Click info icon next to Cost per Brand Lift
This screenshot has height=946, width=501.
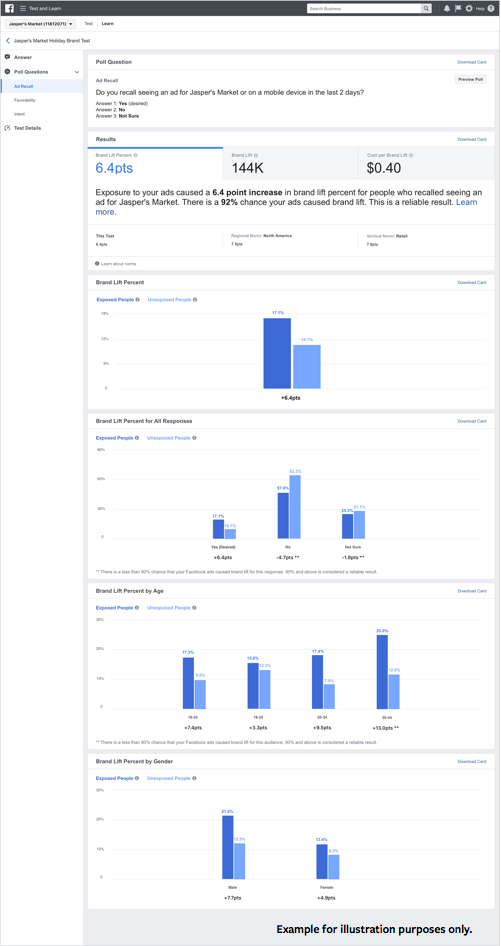point(409,155)
